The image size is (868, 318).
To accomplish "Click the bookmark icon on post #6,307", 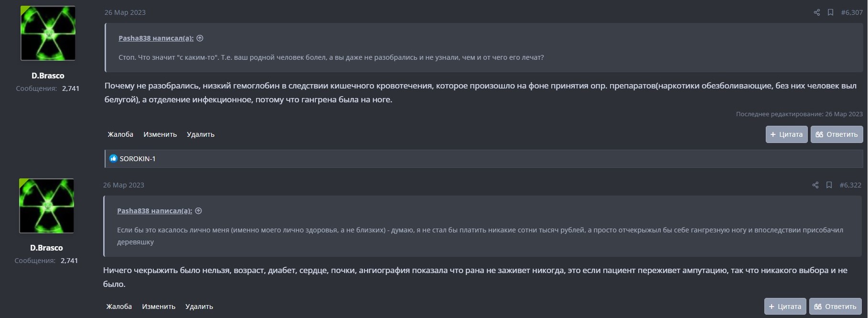I will click(830, 13).
